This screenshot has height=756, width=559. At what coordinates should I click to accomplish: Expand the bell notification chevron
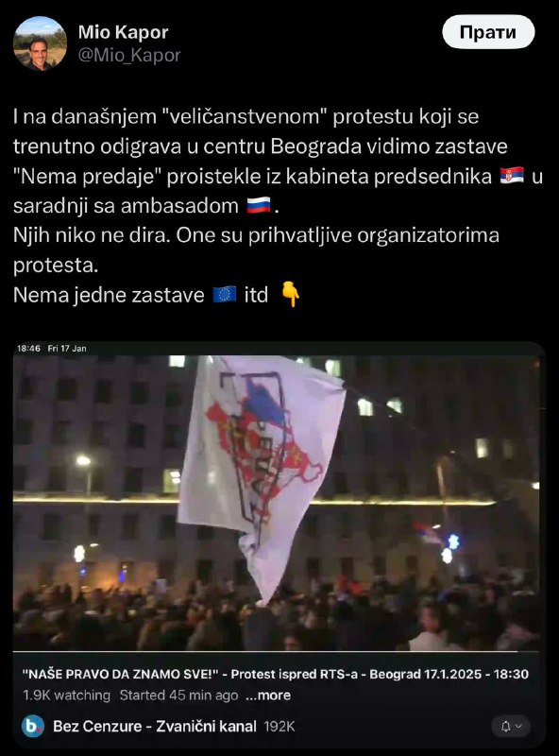[x=518, y=727]
